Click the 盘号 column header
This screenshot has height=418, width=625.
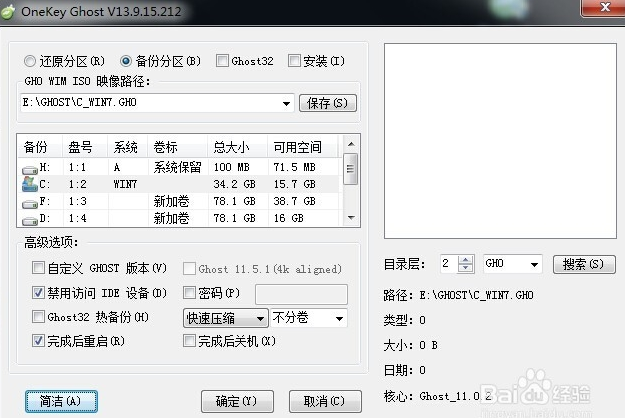pyautogui.click(x=85, y=147)
